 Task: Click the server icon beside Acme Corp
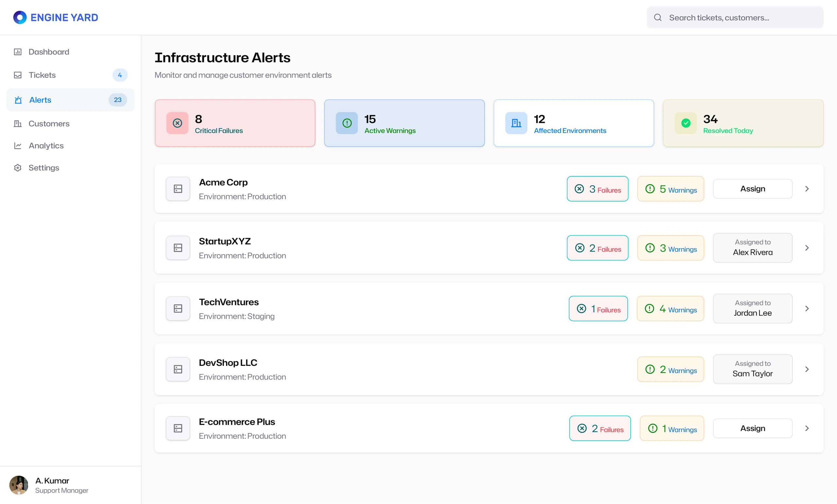(178, 189)
